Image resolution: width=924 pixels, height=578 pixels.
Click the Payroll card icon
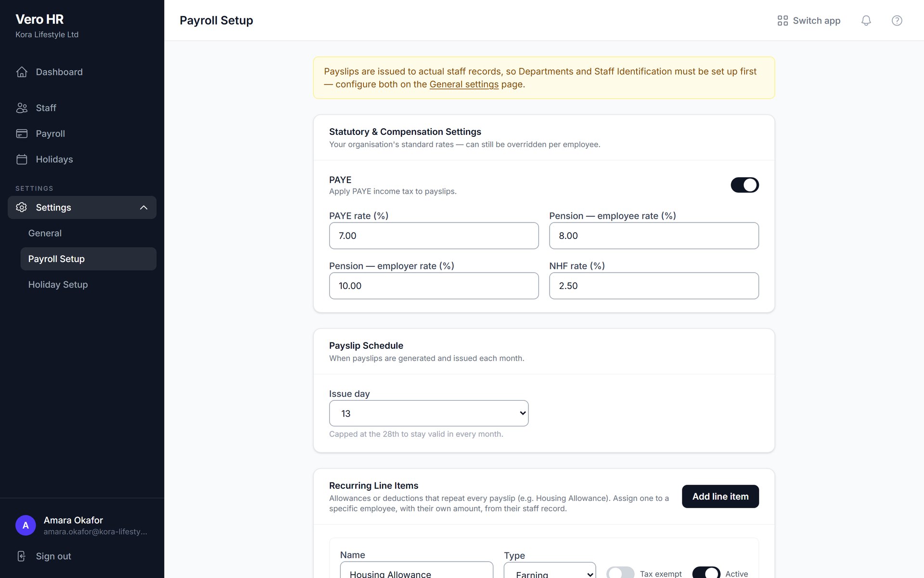coord(22,133)
